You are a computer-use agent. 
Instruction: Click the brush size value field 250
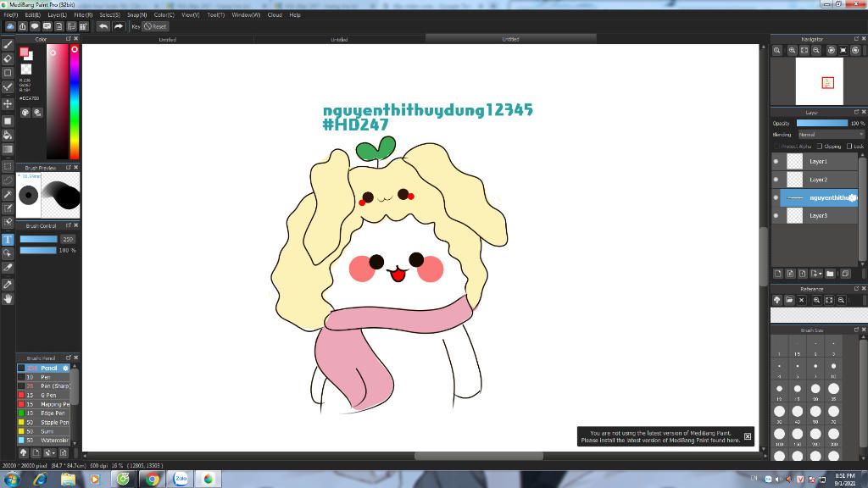pyautogui.click(x=68, y=240)
